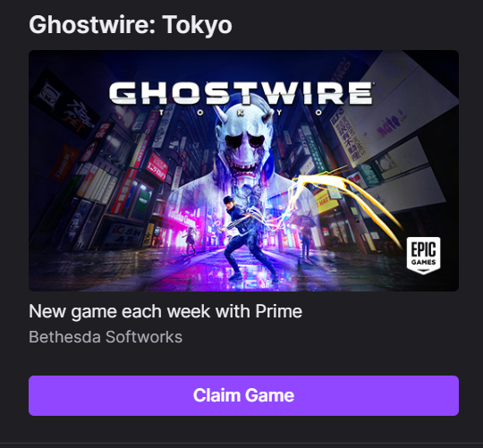
Task: Click the word 'Claim' on the purple button
Action: 212,395
